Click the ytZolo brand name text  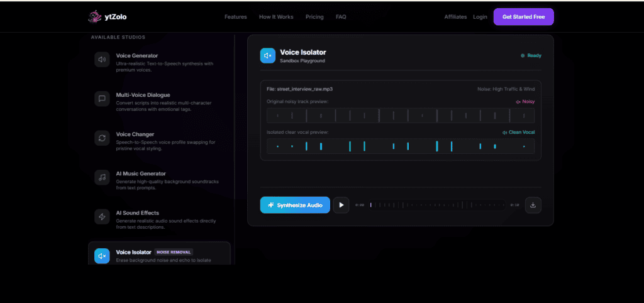click(x=116, y=17)
